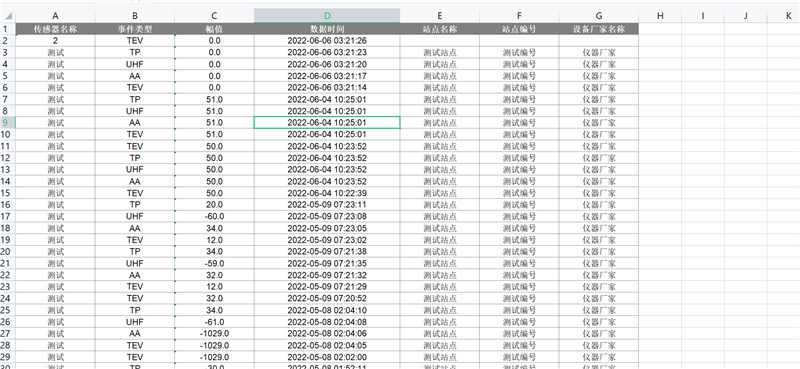800x369 pixels.
Task: Select row 1 header
Action: click(x=8, y=29)
